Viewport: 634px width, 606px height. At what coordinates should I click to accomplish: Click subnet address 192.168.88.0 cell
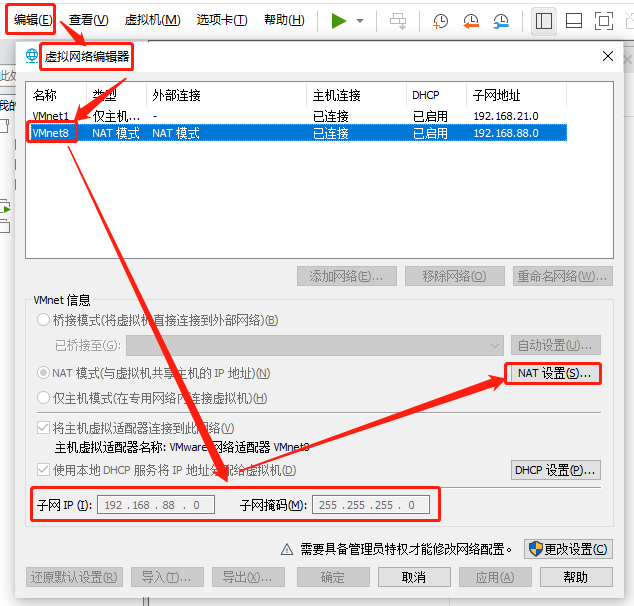click(506, 133)
